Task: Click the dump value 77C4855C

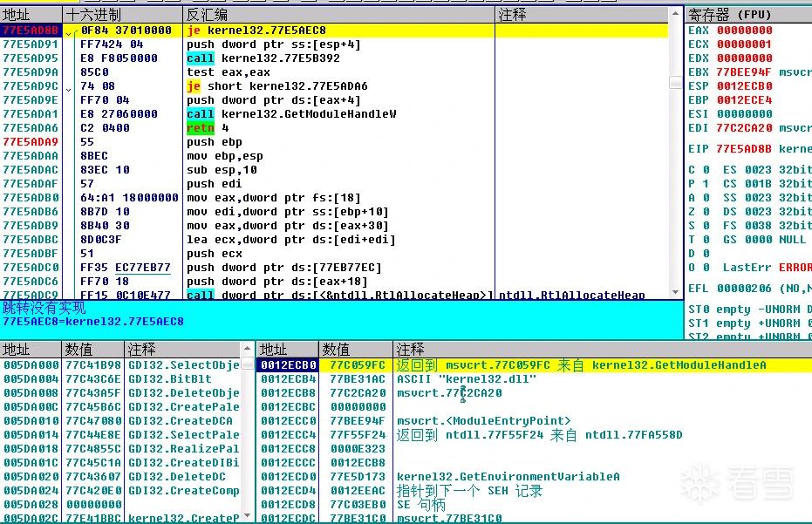Action: pyautogui.click(x=93, y=449)
